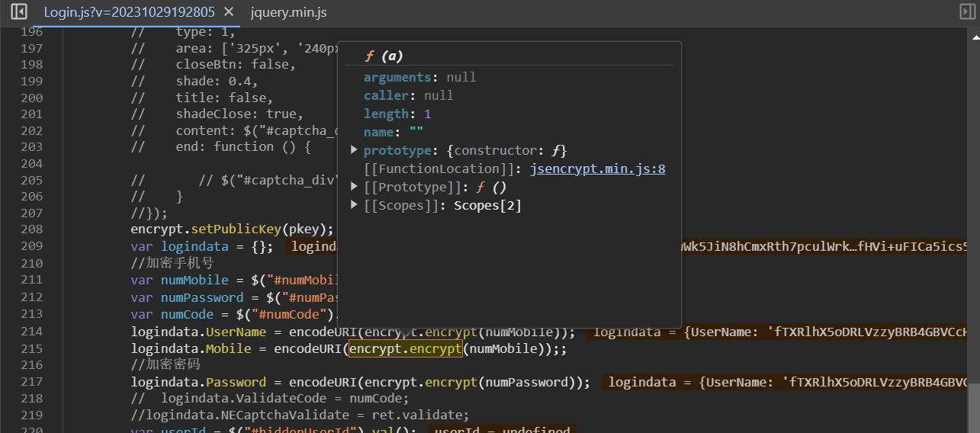Click line number 209 in the gutter
The image size is (980, 433).
click(31, 245)
